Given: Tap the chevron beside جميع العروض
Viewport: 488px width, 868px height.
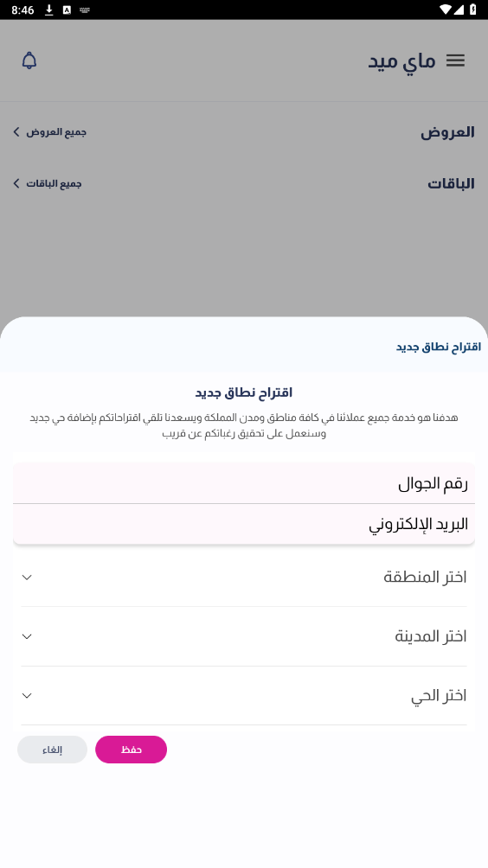Looking at the screenshot, I should (x=16, y=131).
